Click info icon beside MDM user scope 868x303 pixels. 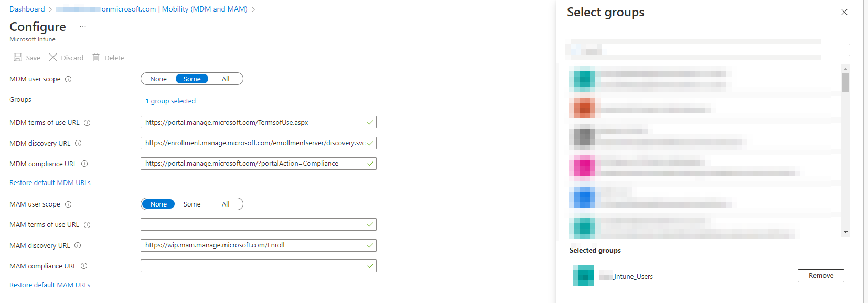68,79
